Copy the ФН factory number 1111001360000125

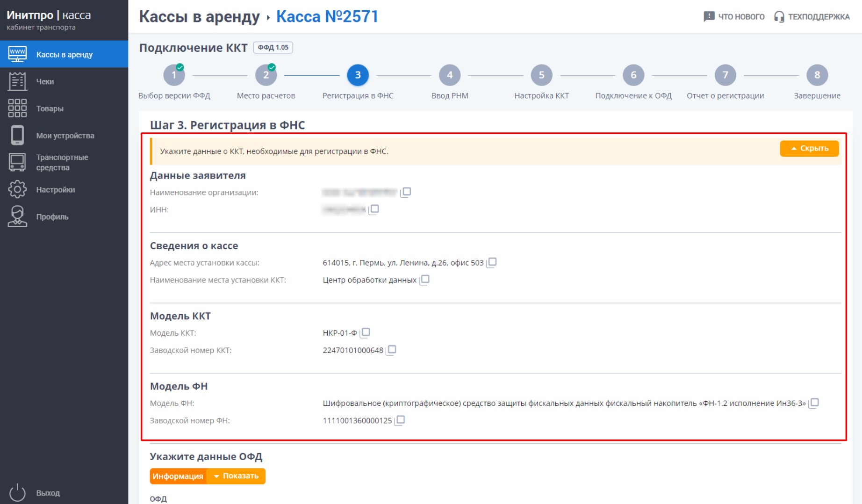coord(400,420)
